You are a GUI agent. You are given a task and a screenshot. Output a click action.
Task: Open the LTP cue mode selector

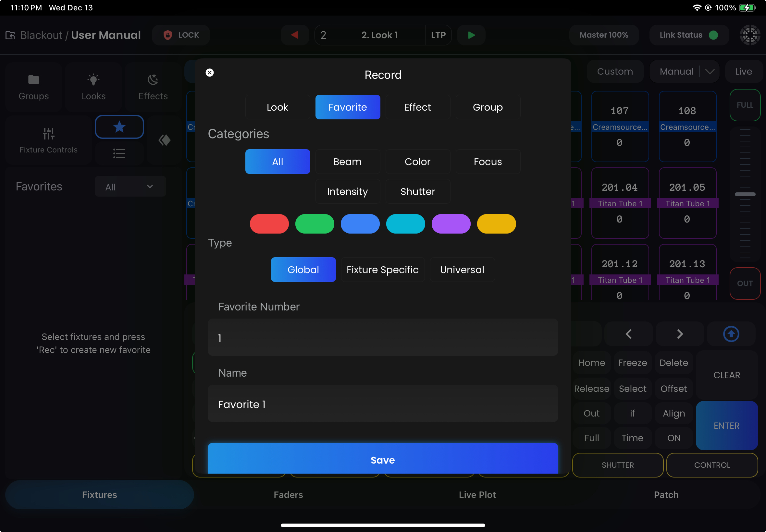[438, 35]
